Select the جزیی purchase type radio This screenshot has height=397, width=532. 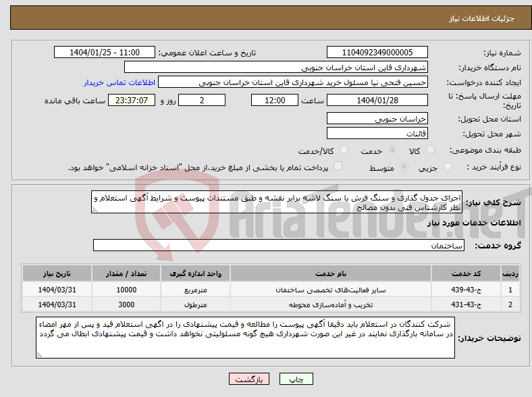click(448, 166)
